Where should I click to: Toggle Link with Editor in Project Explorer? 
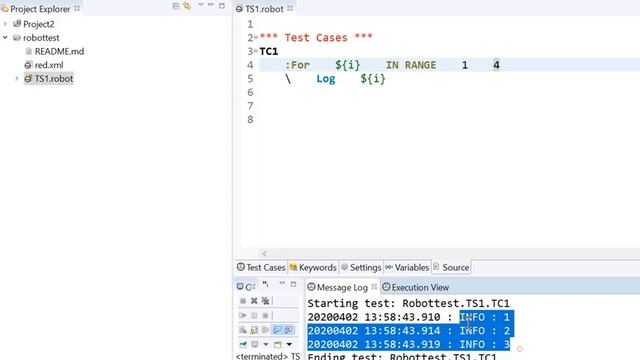(x=187, y=6)
